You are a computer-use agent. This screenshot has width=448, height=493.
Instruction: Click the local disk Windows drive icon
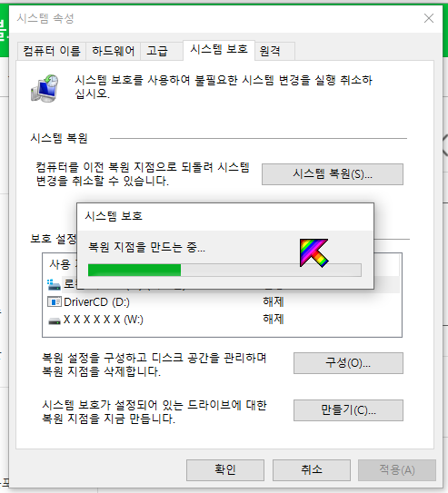click(x=54, y=284)
